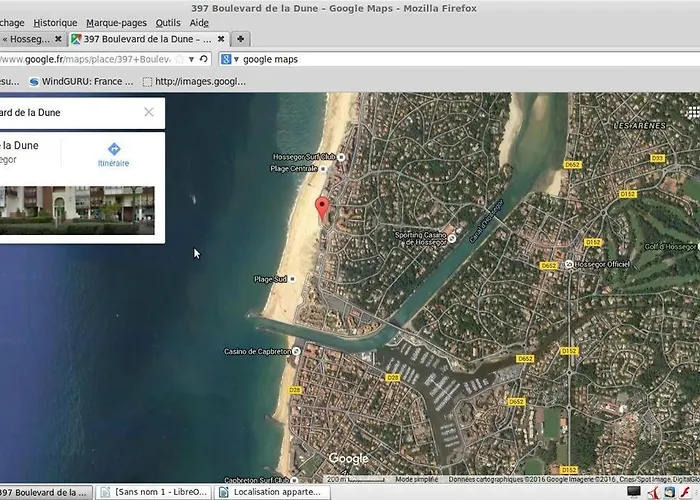Click the Hossegor Officiel map marker
Screen dimensions: 700x500
[x=569, y=264]
